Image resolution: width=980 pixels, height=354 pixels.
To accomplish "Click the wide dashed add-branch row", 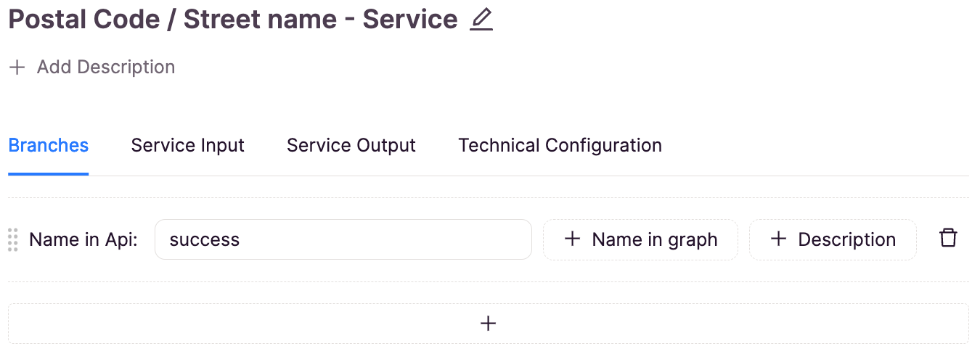I will point(489,324).
